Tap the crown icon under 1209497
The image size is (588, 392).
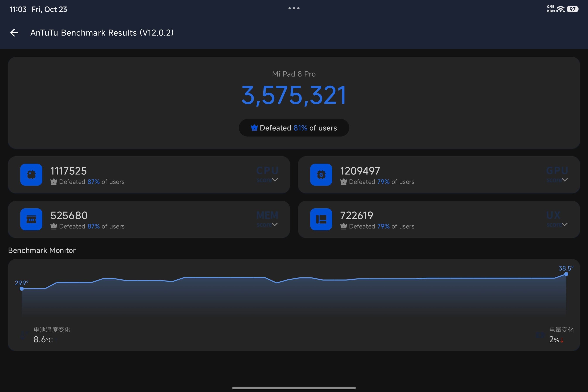tap(344, 181)
